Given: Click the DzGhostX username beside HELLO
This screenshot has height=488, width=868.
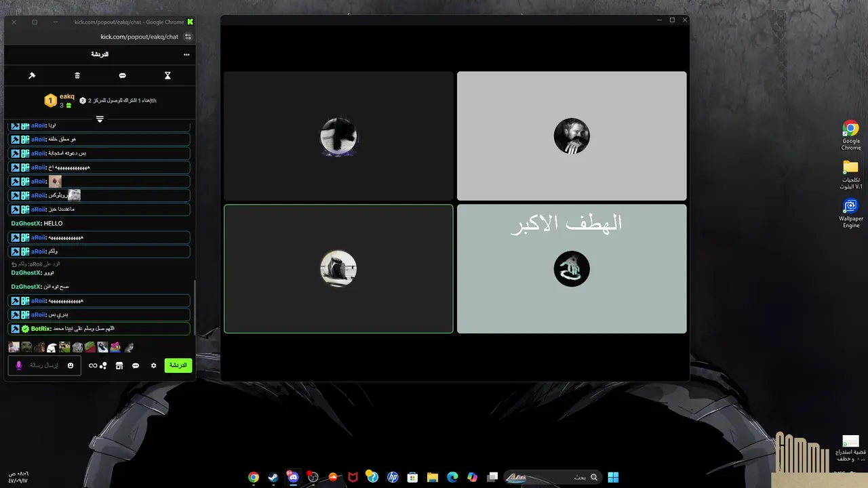Looking at the screenshot, I should (x=26, y=224).
